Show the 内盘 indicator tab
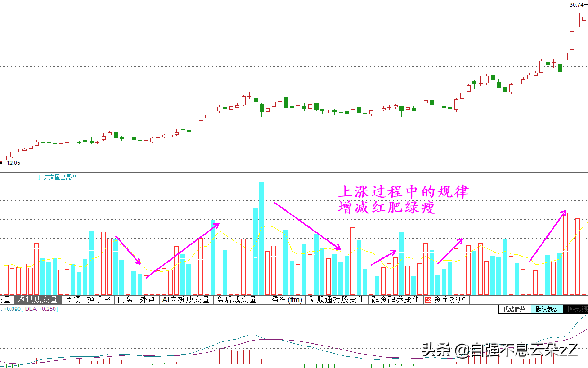Image resolution: width=588 pixels, height=368 pixels. click(126, 300)
